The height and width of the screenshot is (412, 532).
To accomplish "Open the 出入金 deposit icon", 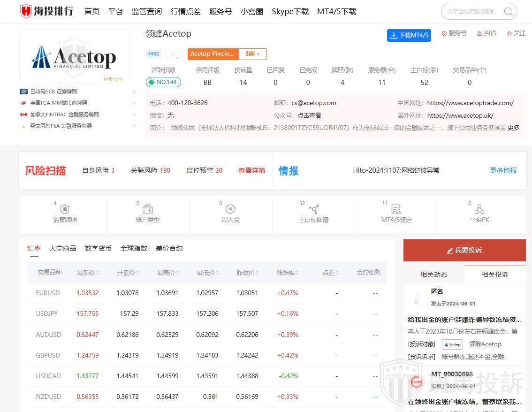I will [230, 209].
